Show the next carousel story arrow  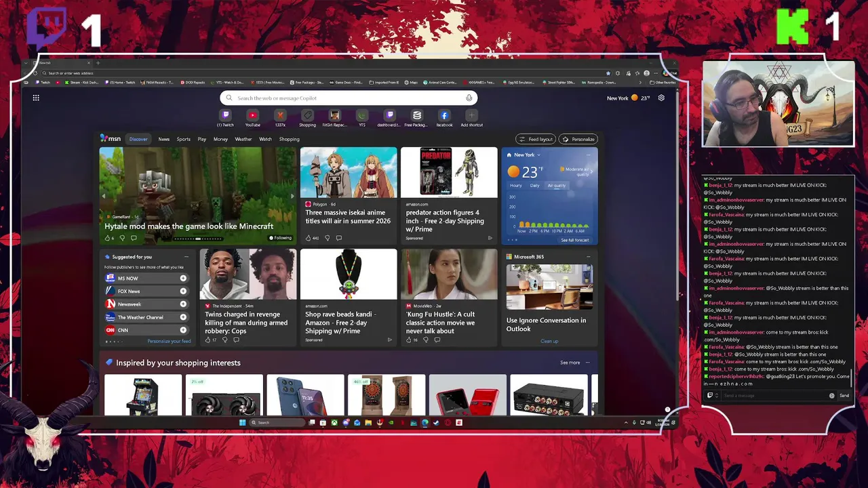pyautogui.click(x=292, y=197)
